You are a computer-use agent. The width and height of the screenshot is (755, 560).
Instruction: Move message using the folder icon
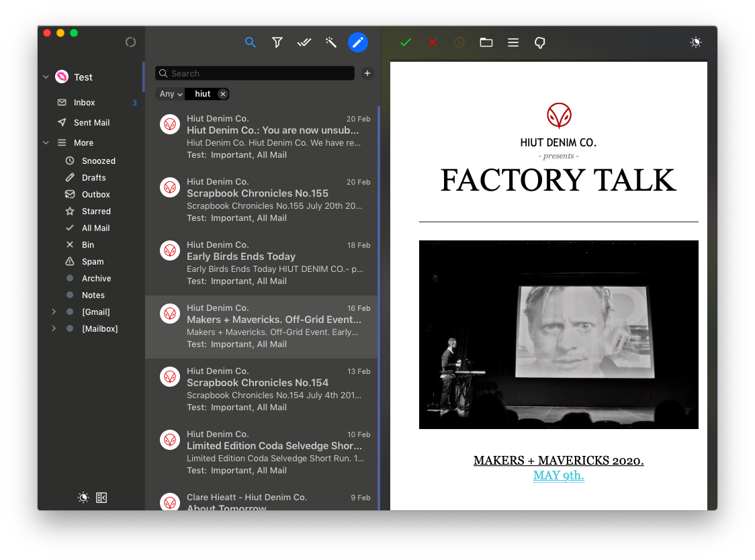click(486, 42)
